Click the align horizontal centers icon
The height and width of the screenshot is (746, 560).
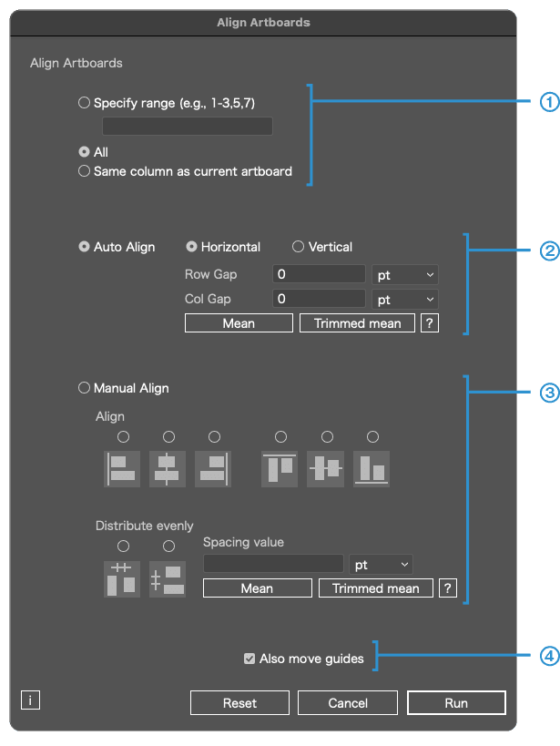(168, 468)
